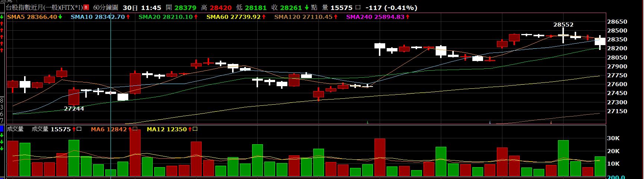Viewport: 644px width, 179px height.
Task: Click the red up arrow after MA12 12350
Action: (190, 129)
